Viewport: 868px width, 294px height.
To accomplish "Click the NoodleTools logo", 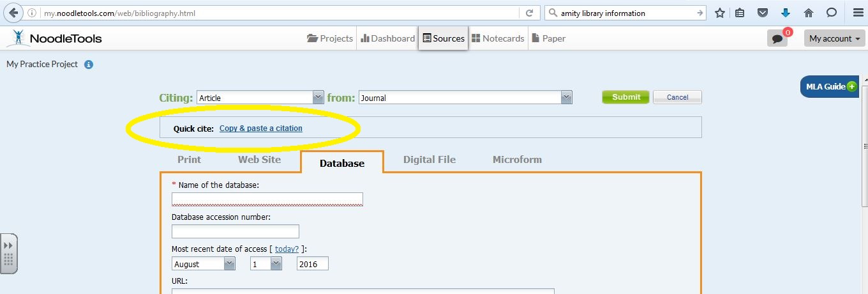I will [x=54, y=38].
